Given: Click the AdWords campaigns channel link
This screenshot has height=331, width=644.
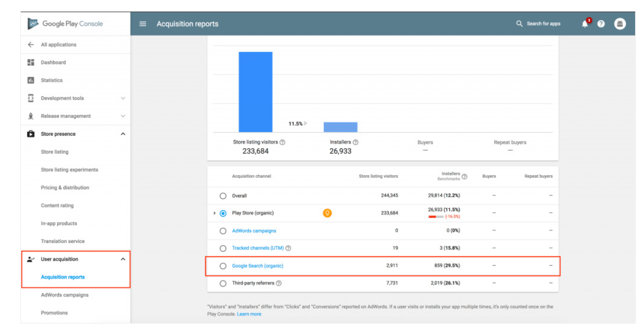Looking at the screenshot, I should pos(254,231).
